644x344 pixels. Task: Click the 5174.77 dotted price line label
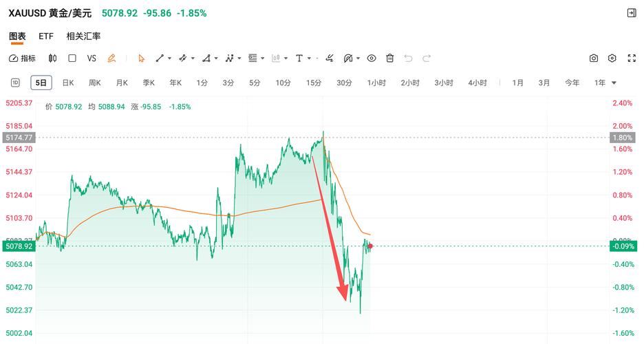[x=19, y=138]
